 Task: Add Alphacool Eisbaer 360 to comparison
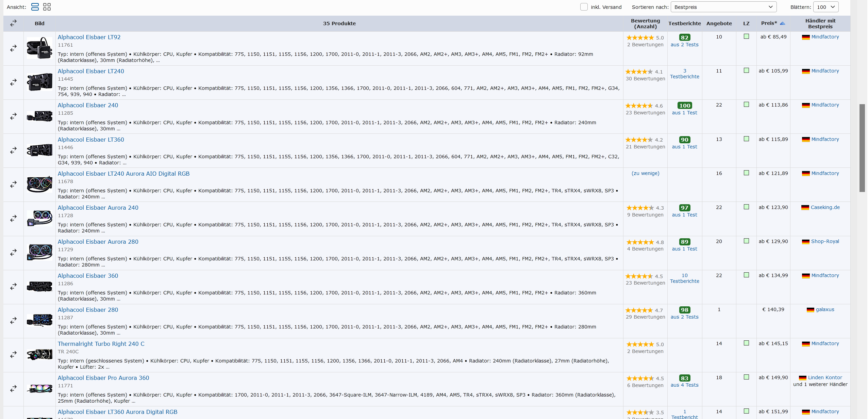13,287
